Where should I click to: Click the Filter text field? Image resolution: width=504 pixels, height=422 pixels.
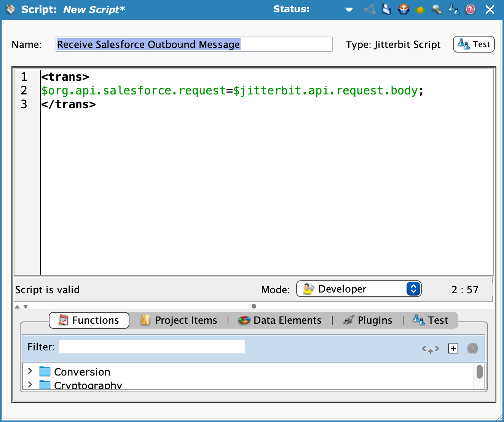pos(152,347)
